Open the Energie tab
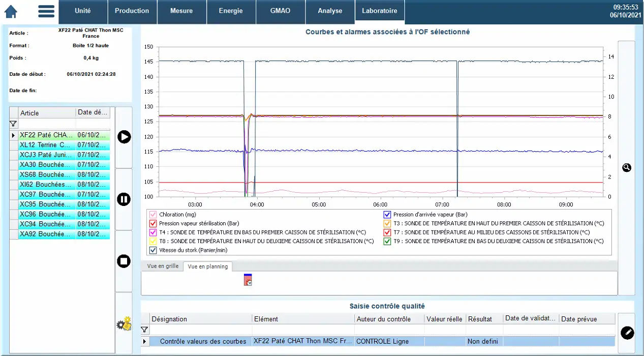This screenshot has width=644, height=356. click(231, 11)
